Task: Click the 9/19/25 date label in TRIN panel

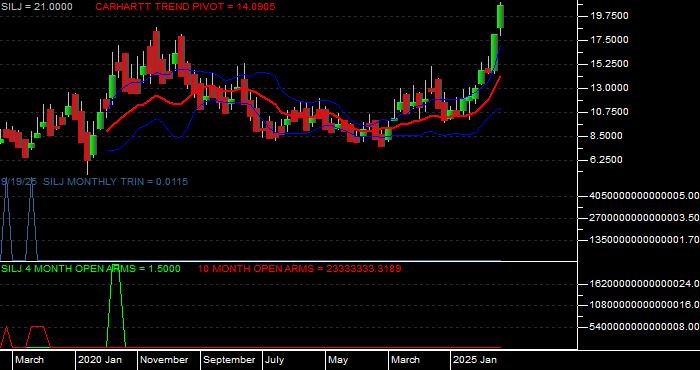Action: 19,182
